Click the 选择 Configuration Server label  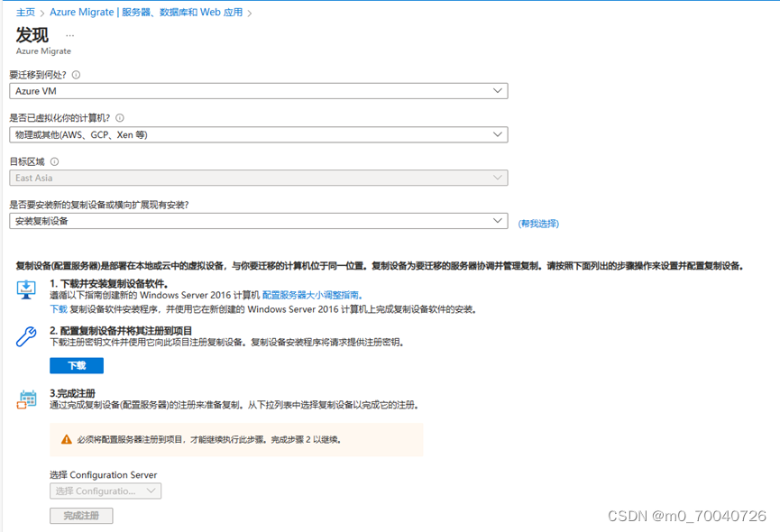pos(104,475)
